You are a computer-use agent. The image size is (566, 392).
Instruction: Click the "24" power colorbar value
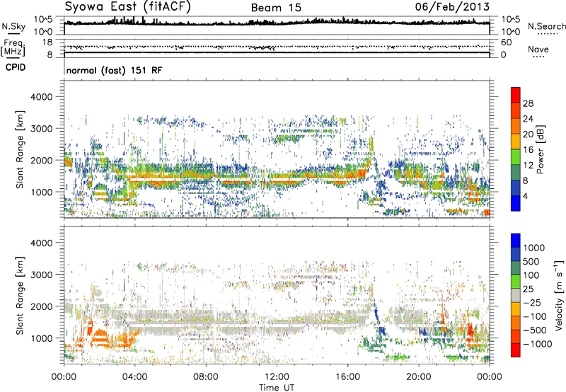(528, 119)
